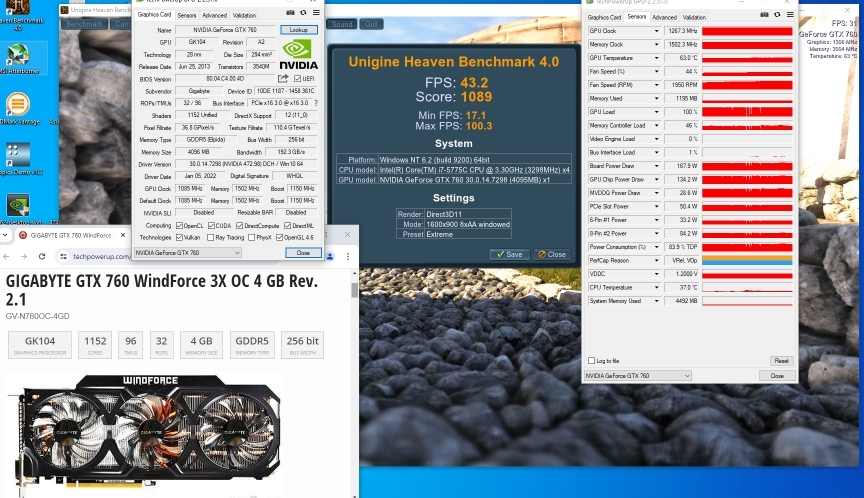Open Board Power Draw sensor dropdown arrow
864x498 pixels.
656,166
